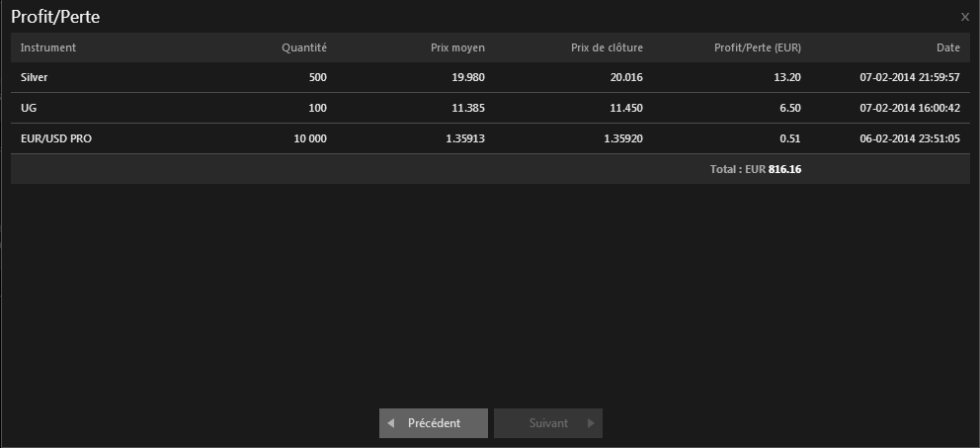Click the Précédent button
Screen dimensions: 980x448
click(x=433, y=423)
